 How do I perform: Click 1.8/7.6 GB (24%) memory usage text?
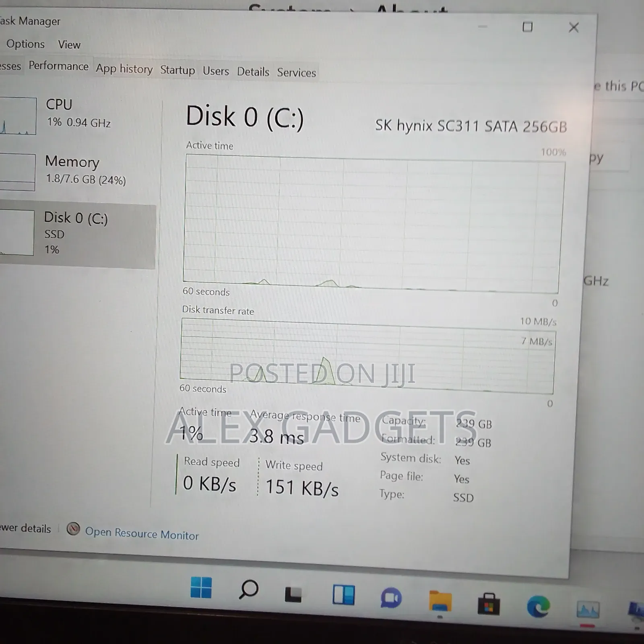click(86, 179)
